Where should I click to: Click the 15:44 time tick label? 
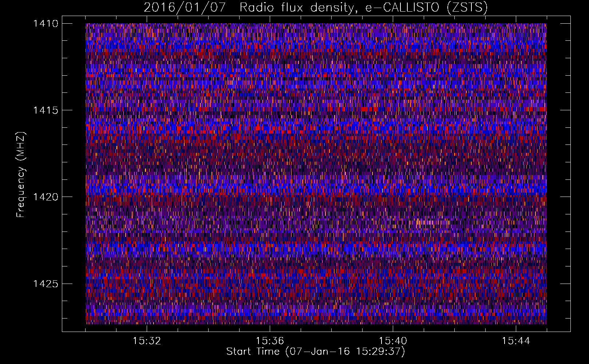(516, 341)
